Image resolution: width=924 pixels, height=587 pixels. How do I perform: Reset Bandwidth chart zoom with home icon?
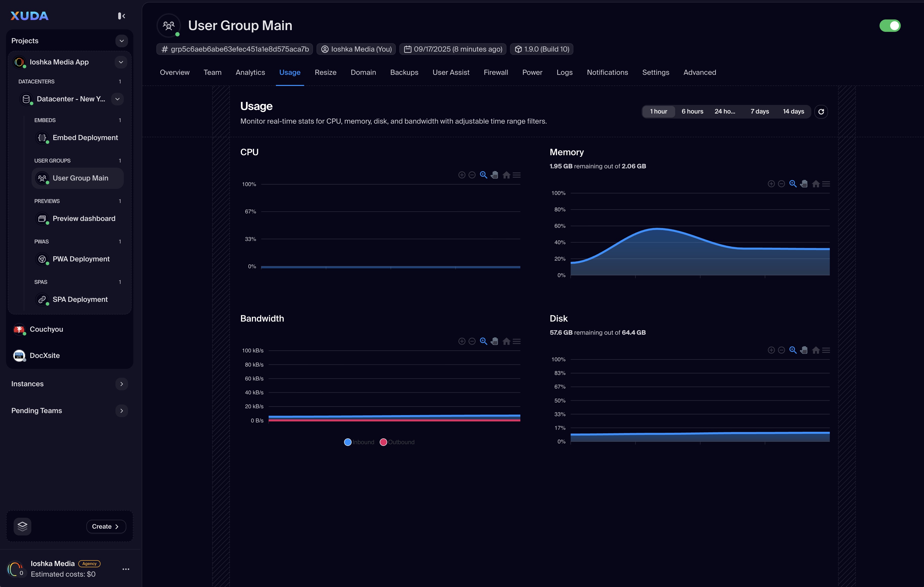tap(506, 341)
